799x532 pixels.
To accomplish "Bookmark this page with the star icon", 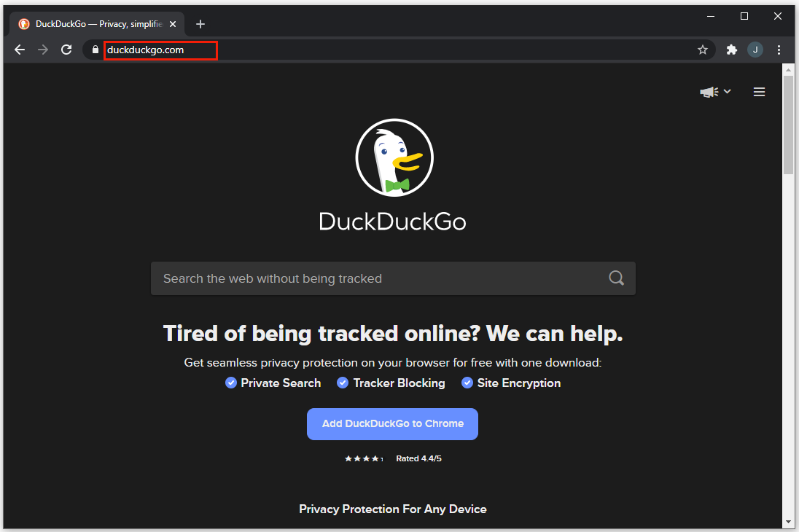I will pos(703,50).
